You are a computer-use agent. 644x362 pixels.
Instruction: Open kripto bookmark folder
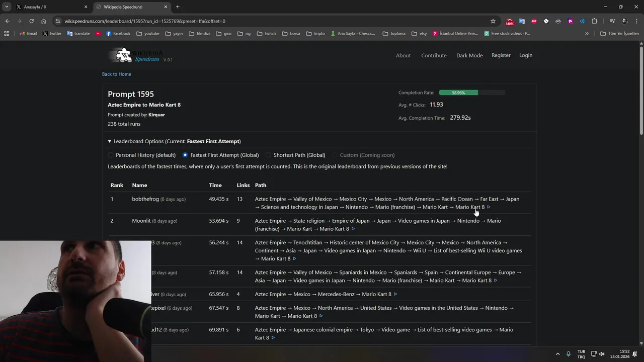click(x=316, y=34)
